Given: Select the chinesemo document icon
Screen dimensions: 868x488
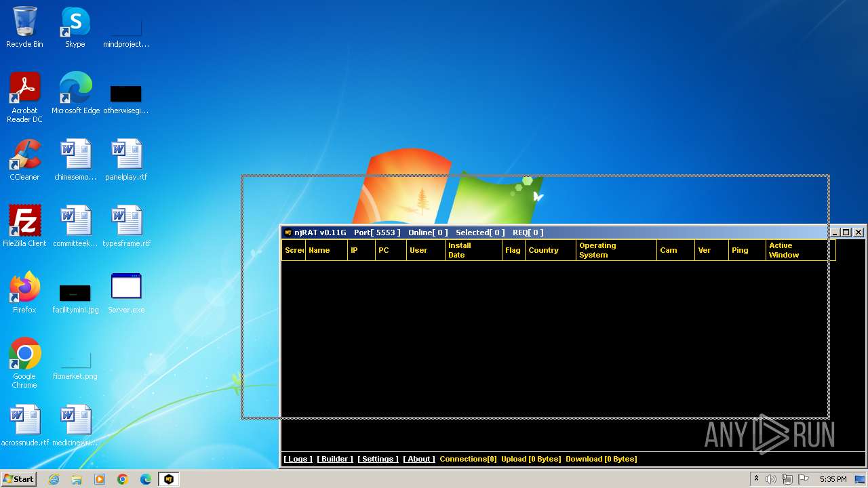Looking at the screenshot, I should 75,160.
